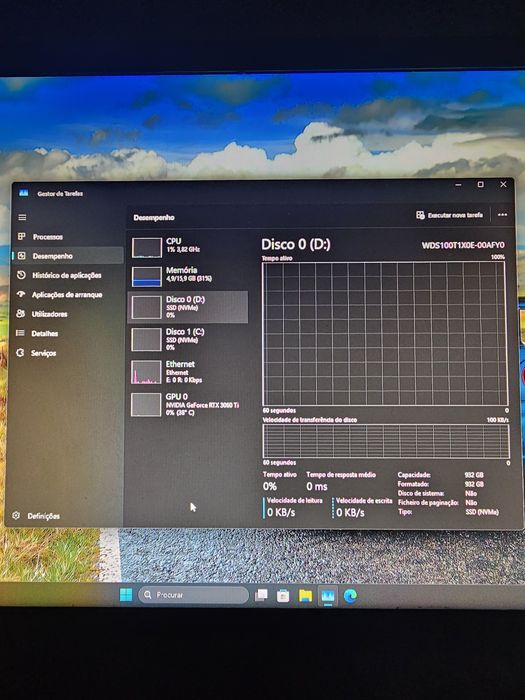The height and width of the screenshot is (700, 525).
Task: Click the Processos sidebar icon
Action: click(x=21, y=236)
